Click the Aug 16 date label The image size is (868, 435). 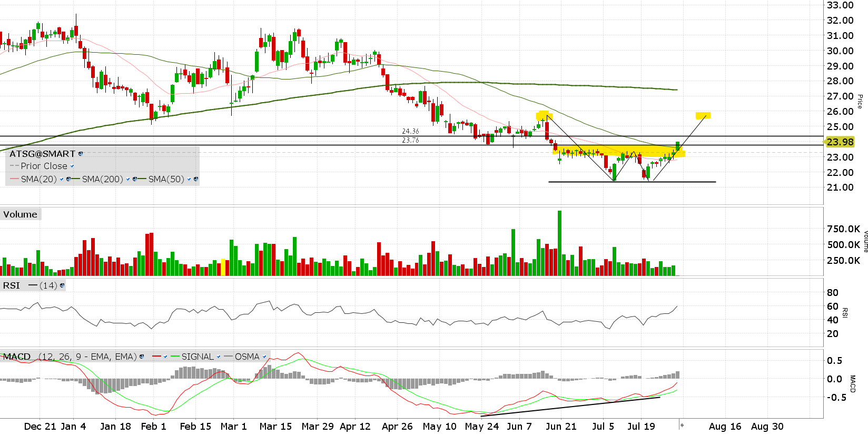coord(725,427)
